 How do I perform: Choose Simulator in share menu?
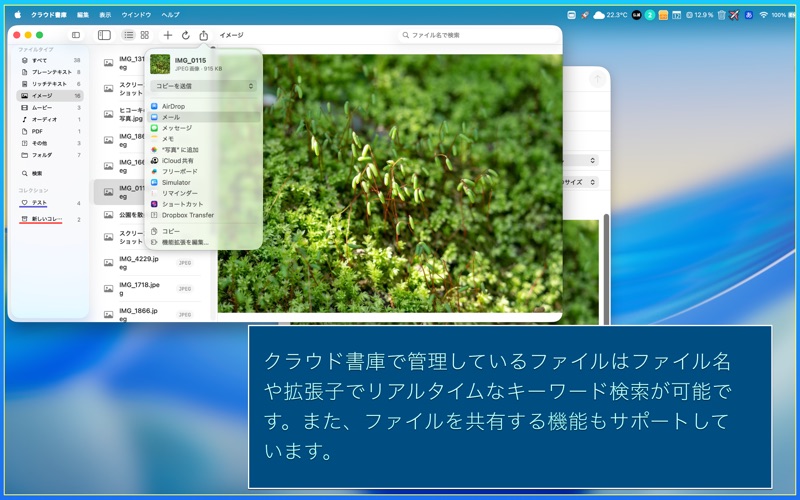[x=204, y=182]
